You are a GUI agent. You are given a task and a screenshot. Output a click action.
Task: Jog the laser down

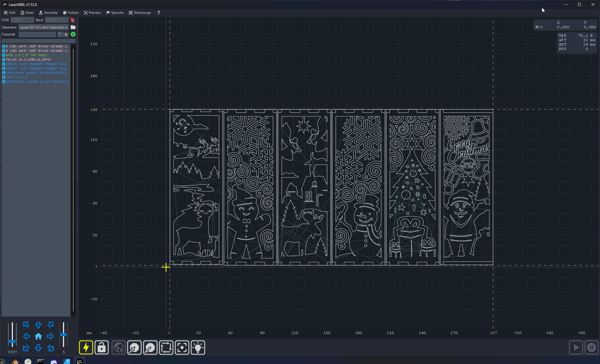(38, 348)
